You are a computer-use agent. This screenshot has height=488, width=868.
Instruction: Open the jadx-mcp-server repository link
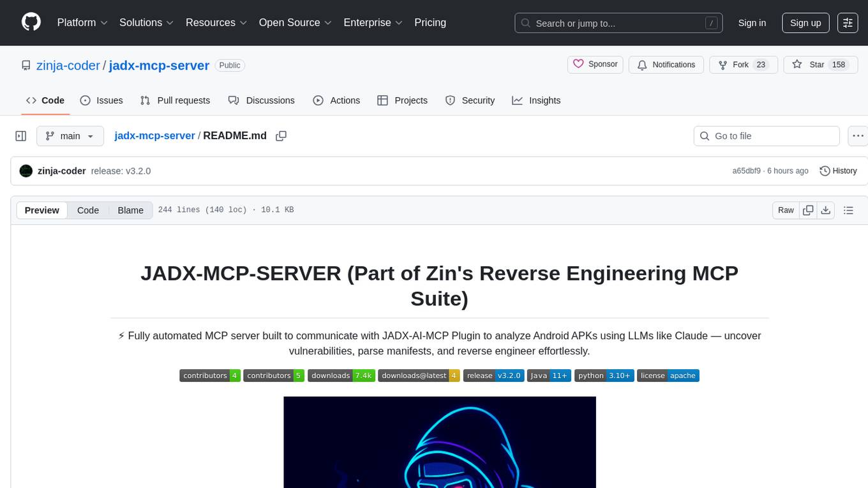(x=159, y=65)
